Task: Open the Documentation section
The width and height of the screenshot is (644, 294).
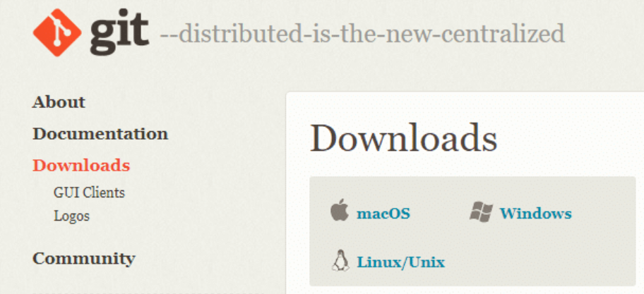Action: point(100,134)
